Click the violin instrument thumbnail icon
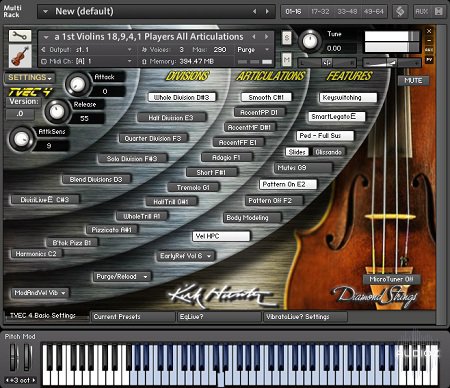This screenshot has width=450, height=388. pyautogui.click(x=20, y=56)
